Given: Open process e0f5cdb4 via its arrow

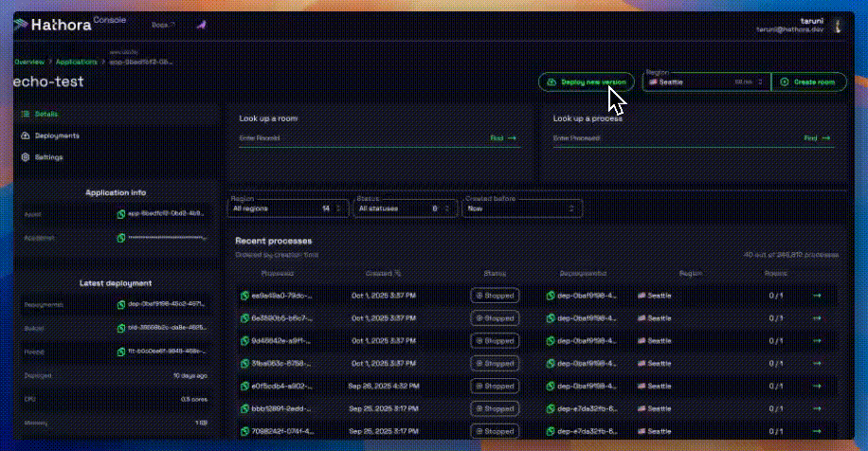Looking at the screenshot, I should tap(817, 387).
